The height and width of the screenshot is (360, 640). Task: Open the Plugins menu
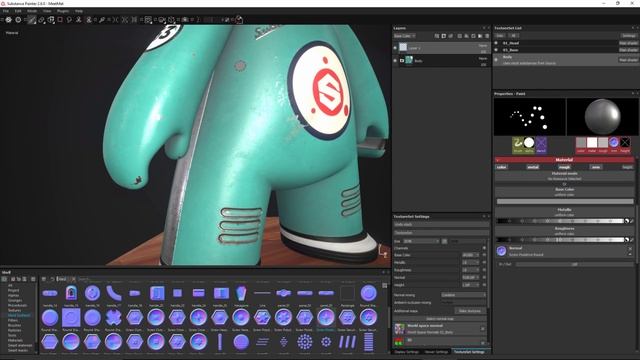tap(62, 11)
